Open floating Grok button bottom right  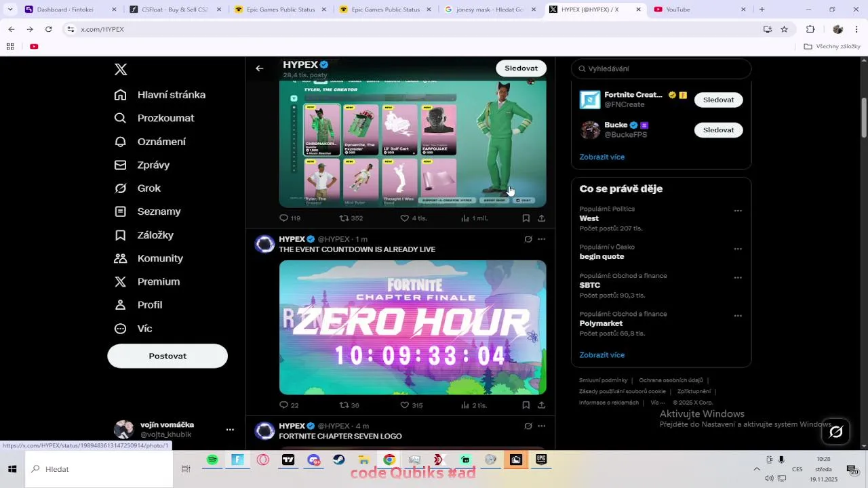(x=836, y=432)
